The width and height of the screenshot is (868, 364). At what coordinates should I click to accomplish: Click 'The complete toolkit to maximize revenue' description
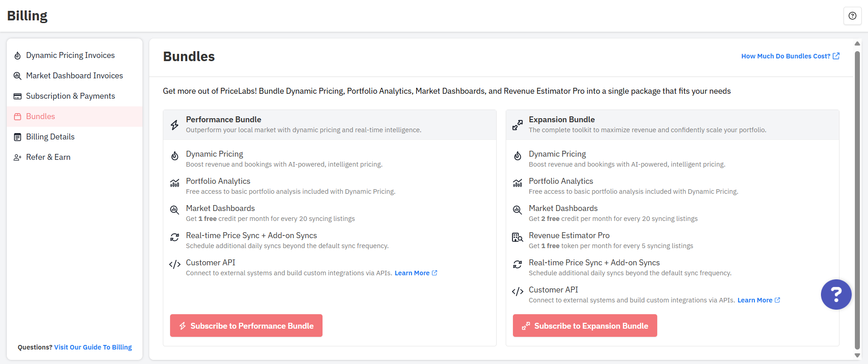pos(647,130)
